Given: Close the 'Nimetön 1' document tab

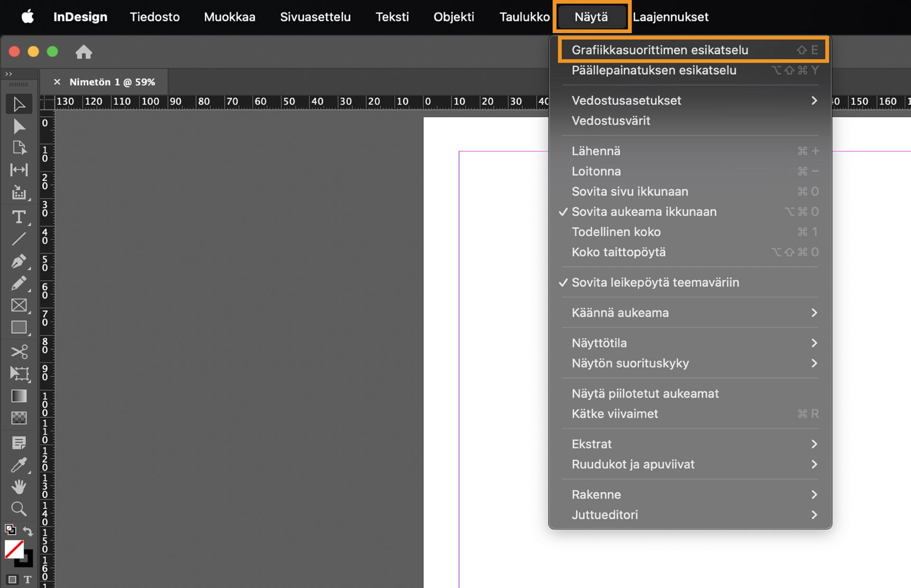Looking at the screenshot, I should (x=57, y=82).
